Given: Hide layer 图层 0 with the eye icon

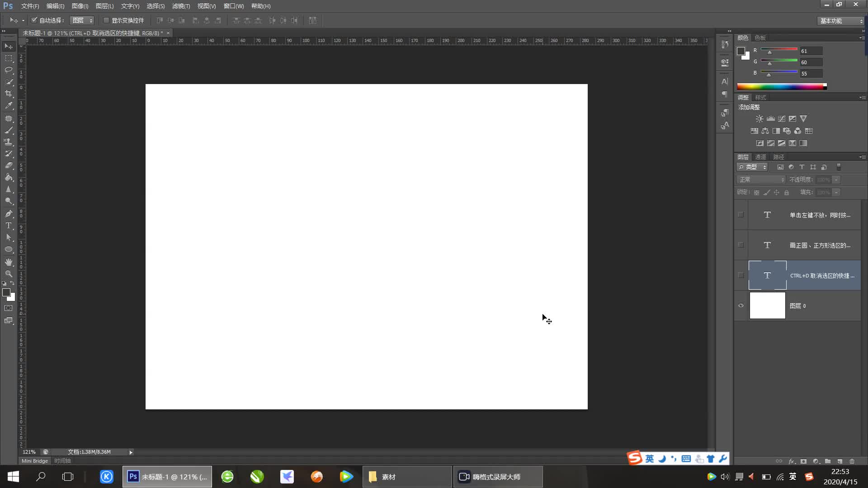Looking at the screenshot, I should coord(741,305).
